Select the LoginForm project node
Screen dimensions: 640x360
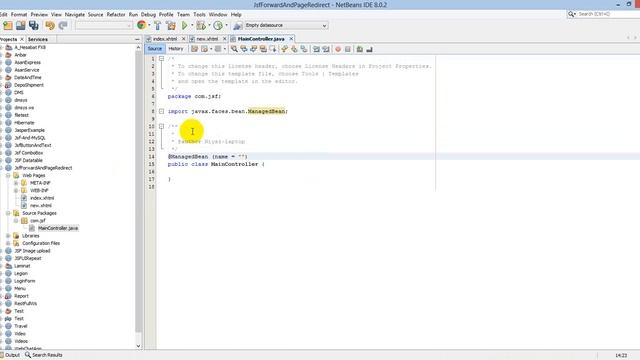click(x=24, y=281)
